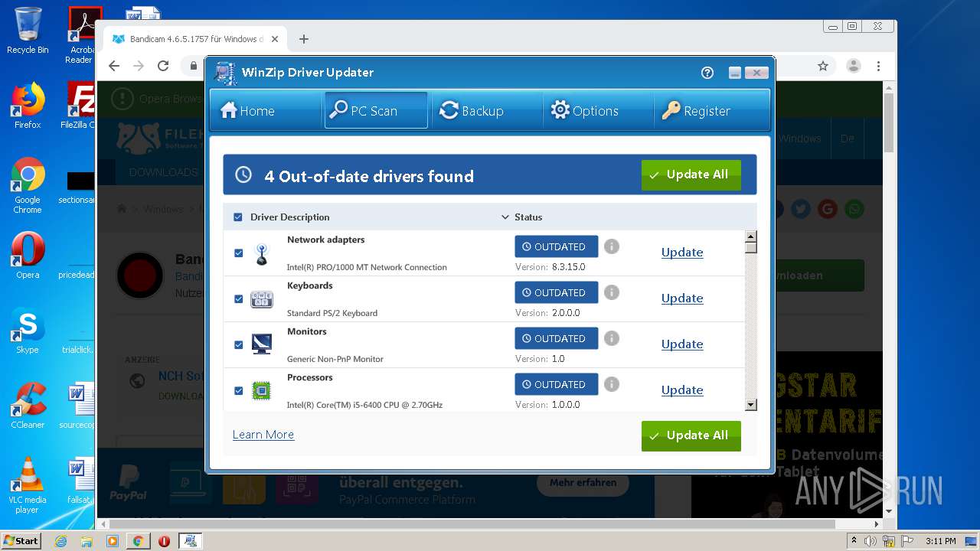This screenshot has height=551, width=980.
Task: Open Recycle Bin desktop icon
Action: [28, 31]
